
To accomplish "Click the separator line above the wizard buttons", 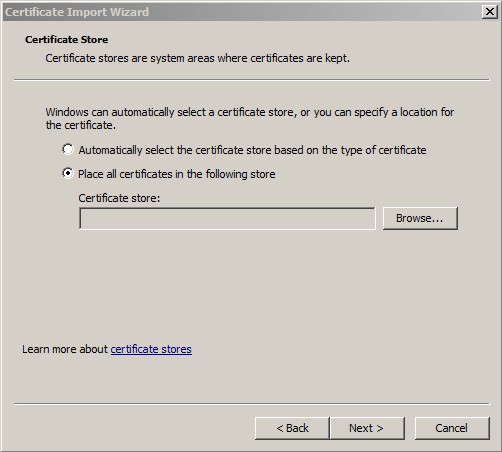I will (252, 404).
